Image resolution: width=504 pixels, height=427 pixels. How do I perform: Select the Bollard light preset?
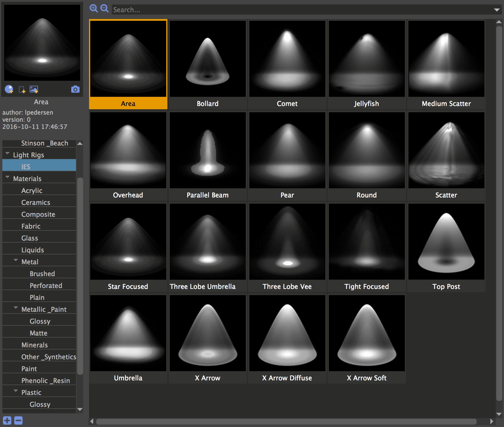click(207, 59)
